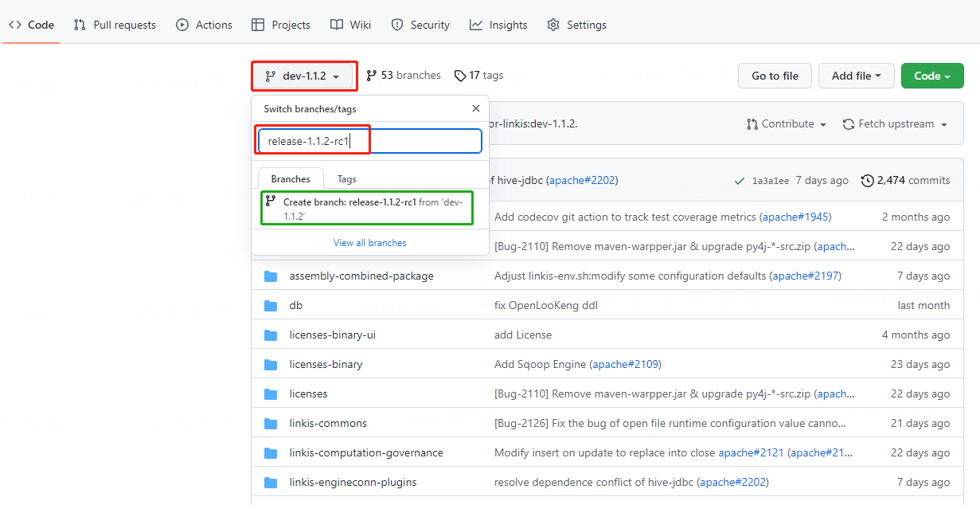This screenshot has width=980, height=505.
Task: Switch to the Tags tab in popup
Action: coord(346,179)
